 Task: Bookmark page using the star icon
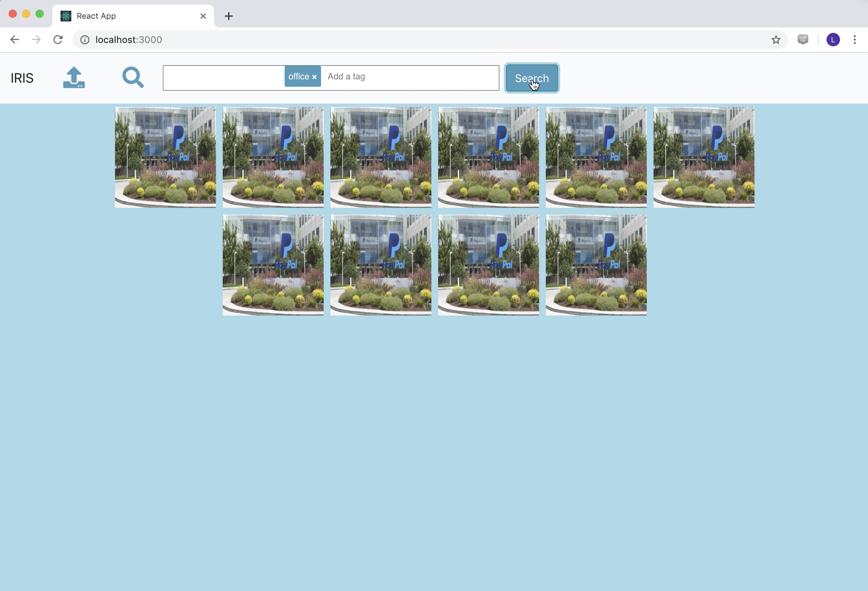776,40
